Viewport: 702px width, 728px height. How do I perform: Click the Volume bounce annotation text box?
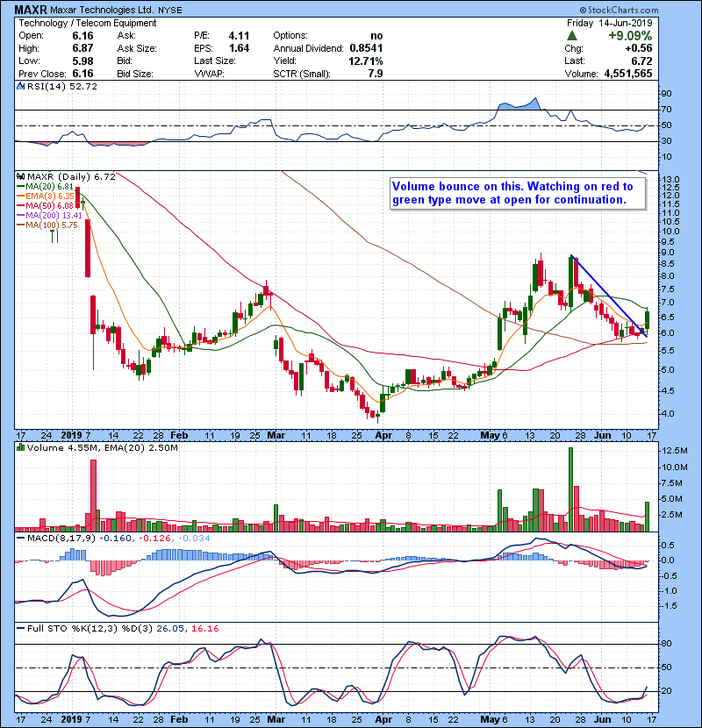[x=518, y=194]
